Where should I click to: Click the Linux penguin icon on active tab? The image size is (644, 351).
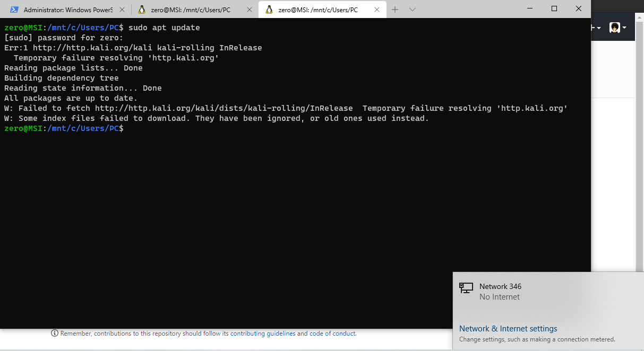click(x=269, y=10)
